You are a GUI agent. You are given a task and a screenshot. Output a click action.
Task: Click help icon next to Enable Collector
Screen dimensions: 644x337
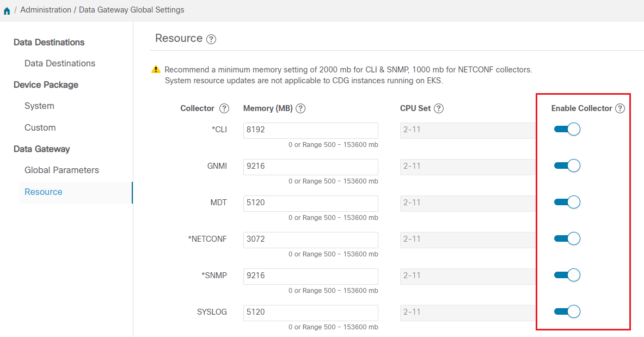[x=620, y=108]
